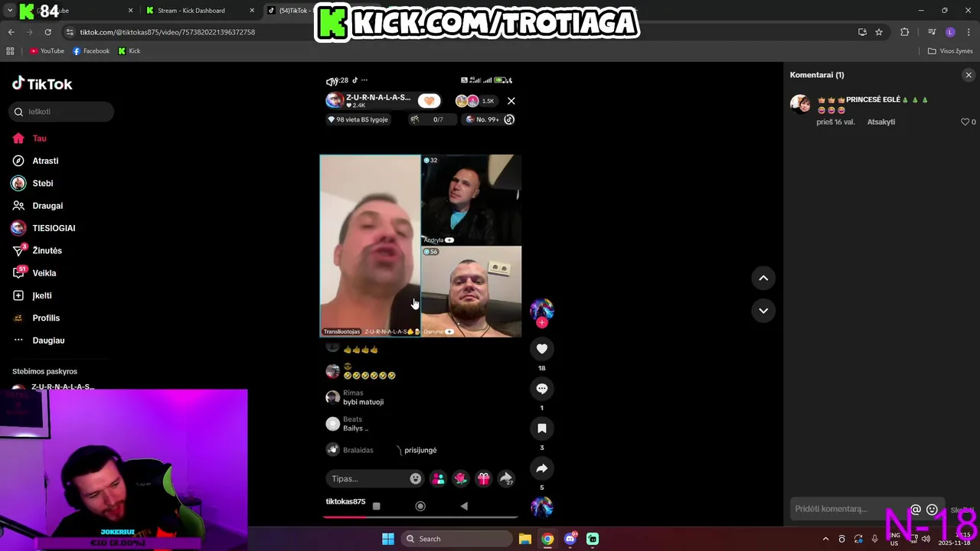Open the Draugai friends icon
The image size is (980, 551).
coord(18,206)
